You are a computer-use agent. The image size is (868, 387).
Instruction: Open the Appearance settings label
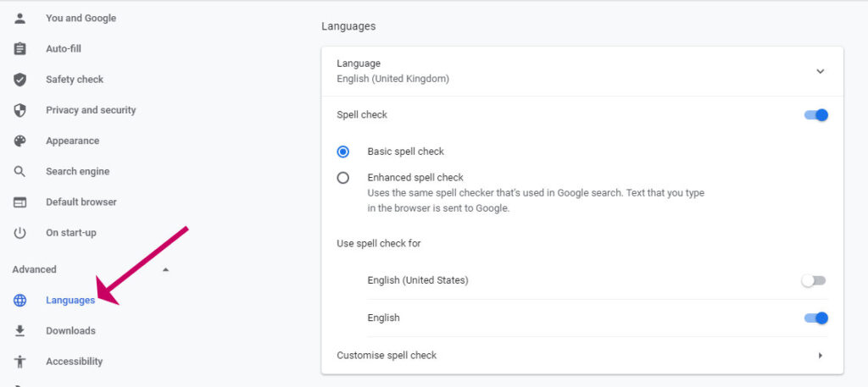coord(73,141)
